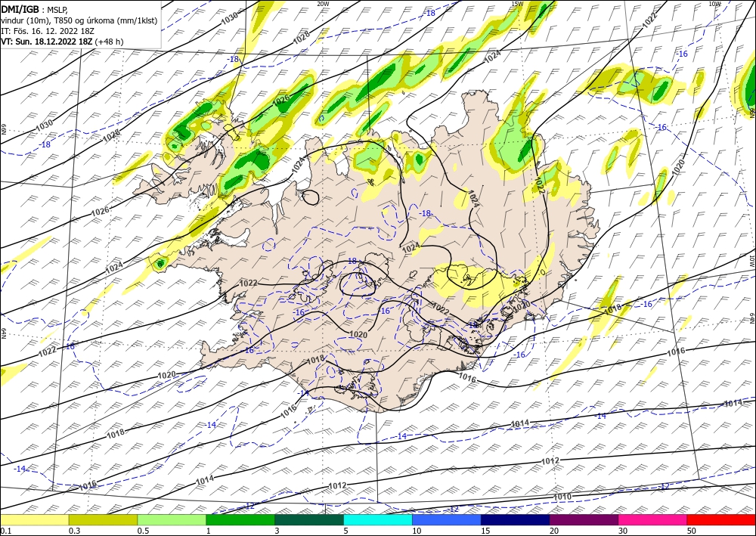
Task: Click the '0.3' legend value label
Action: [x=74, y=531]
